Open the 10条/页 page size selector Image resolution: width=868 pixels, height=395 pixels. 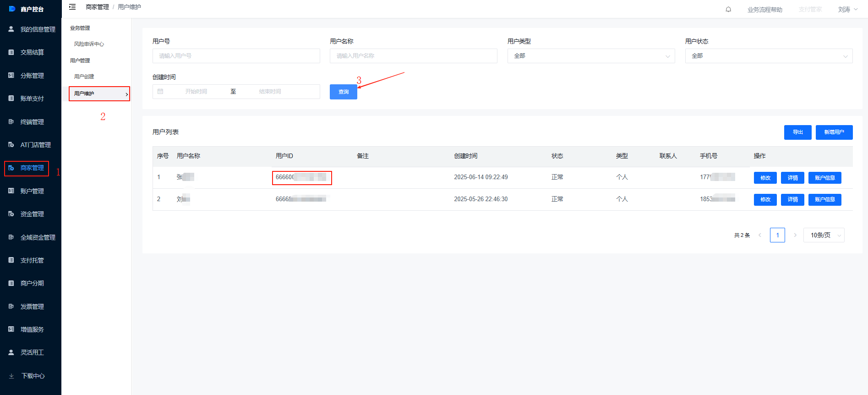(x=824, y=235)
